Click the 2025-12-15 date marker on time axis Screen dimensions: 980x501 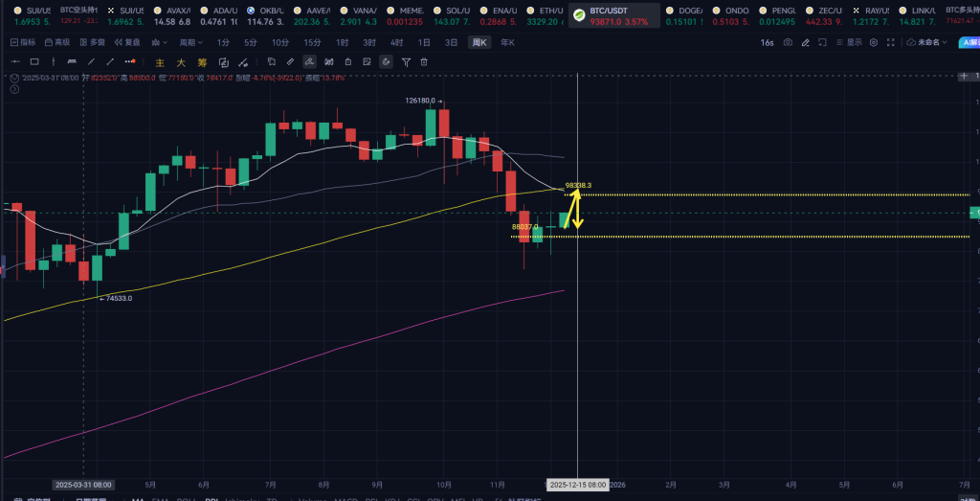(577, 485)
